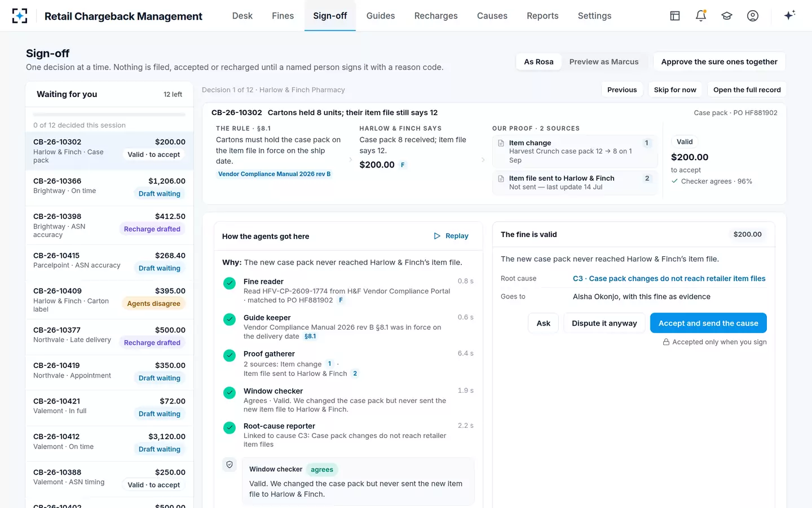Switch to Preview as Marcus
812x508 pixels.
[x=604, y=62]
